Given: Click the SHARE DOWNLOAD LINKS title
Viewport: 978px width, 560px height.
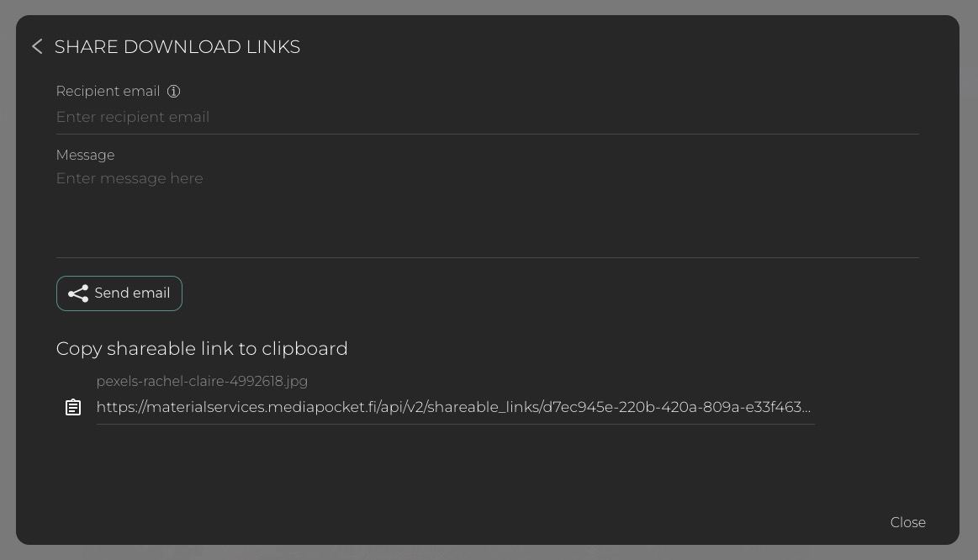Looking at the screenshot, I should tap(177, 47).
